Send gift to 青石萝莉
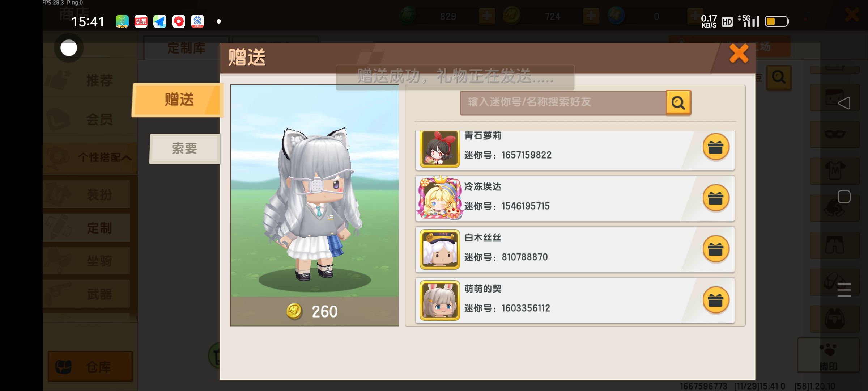The height and width of the screenshot is (391, 868). (x=715, y=147)
